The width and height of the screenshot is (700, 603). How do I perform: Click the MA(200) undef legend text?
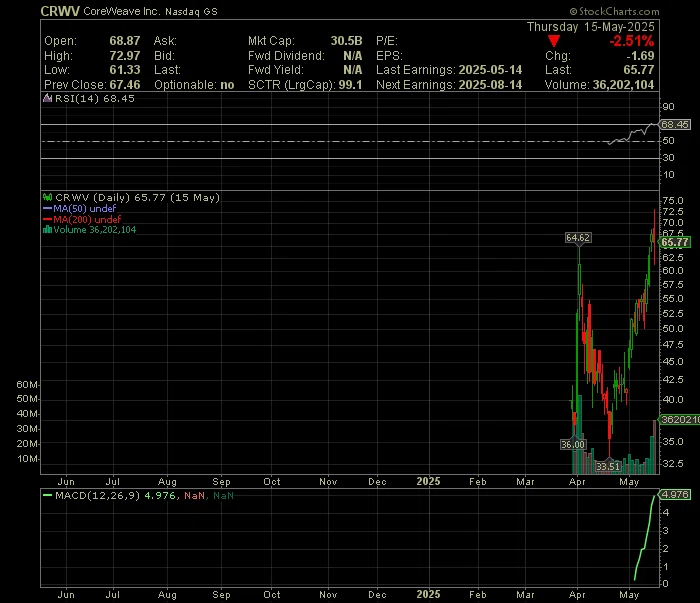click(x=87, y=219)
